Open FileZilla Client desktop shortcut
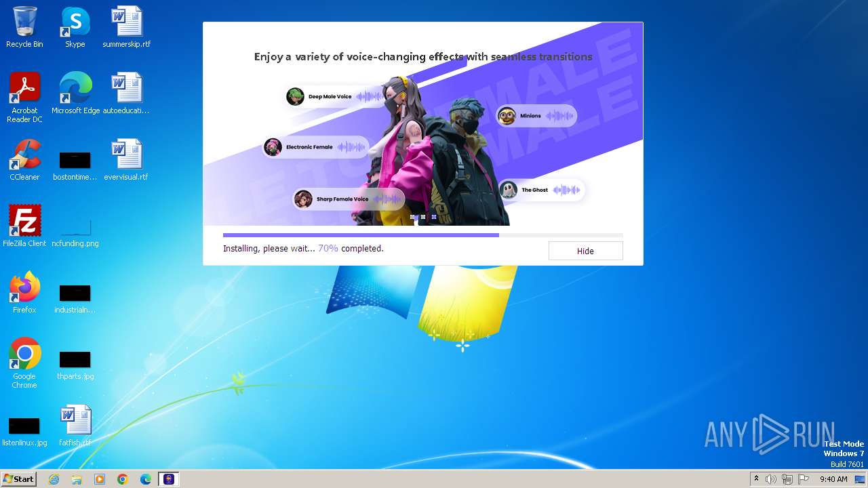The height and width of the screenshot is (488, 868). pos(24,226)
